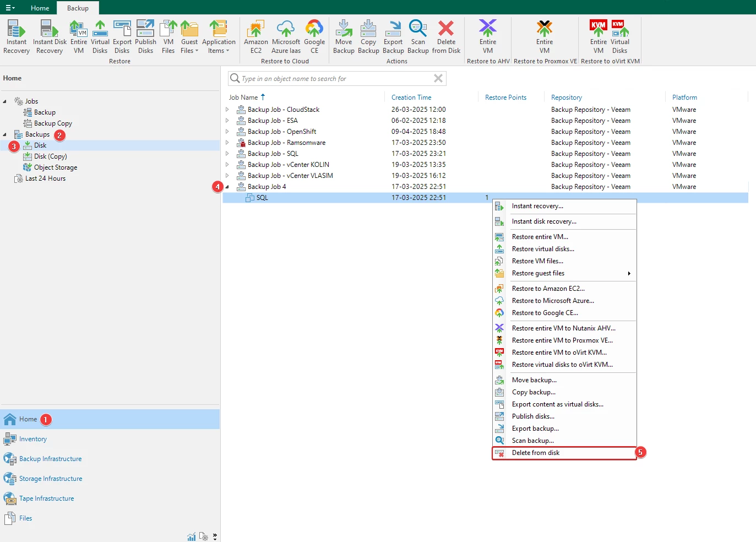Expand Backup Job - CloudStack row
The width and height of the screenshot is (756, 542).
[227, 110]
